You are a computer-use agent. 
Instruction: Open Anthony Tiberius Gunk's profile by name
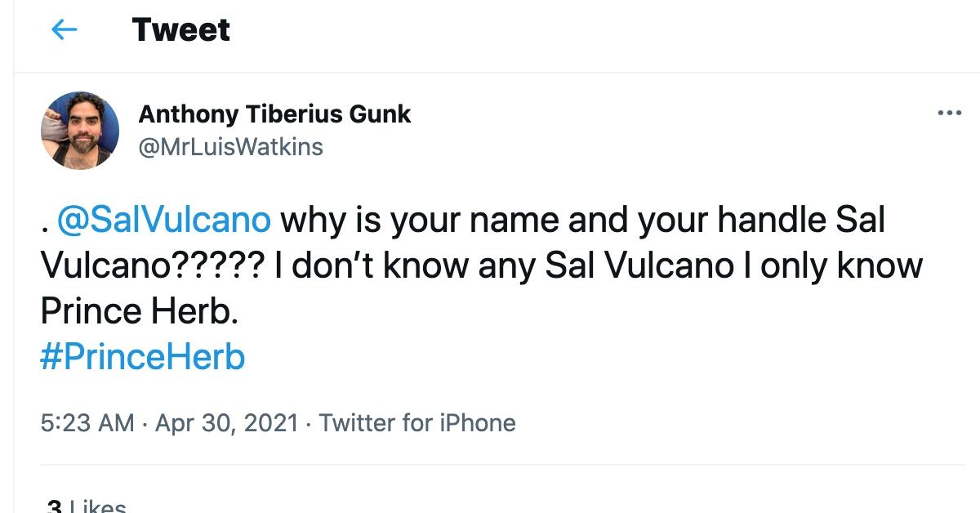click(x=274, y=114)
